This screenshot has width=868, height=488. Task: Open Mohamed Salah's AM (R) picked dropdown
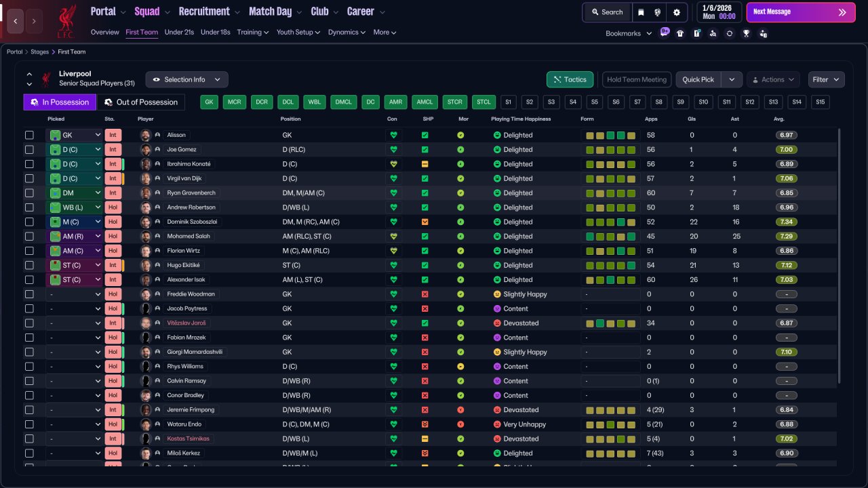(x=75, y=237)
